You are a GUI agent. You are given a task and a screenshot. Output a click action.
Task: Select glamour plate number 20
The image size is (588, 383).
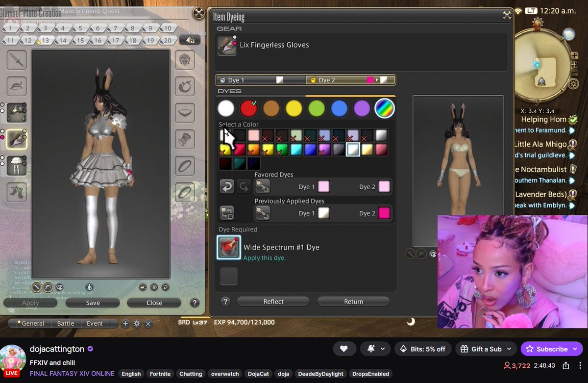(168, 41)
